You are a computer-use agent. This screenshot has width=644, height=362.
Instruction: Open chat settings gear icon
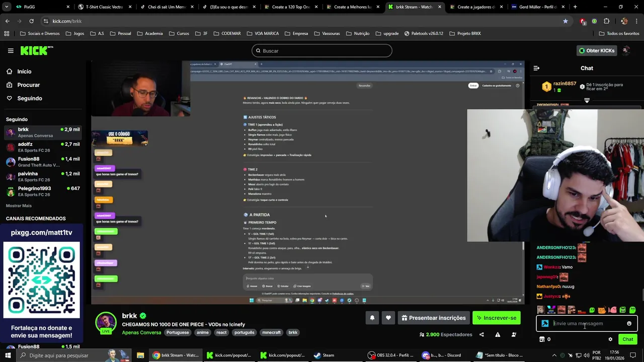(610, 339)
